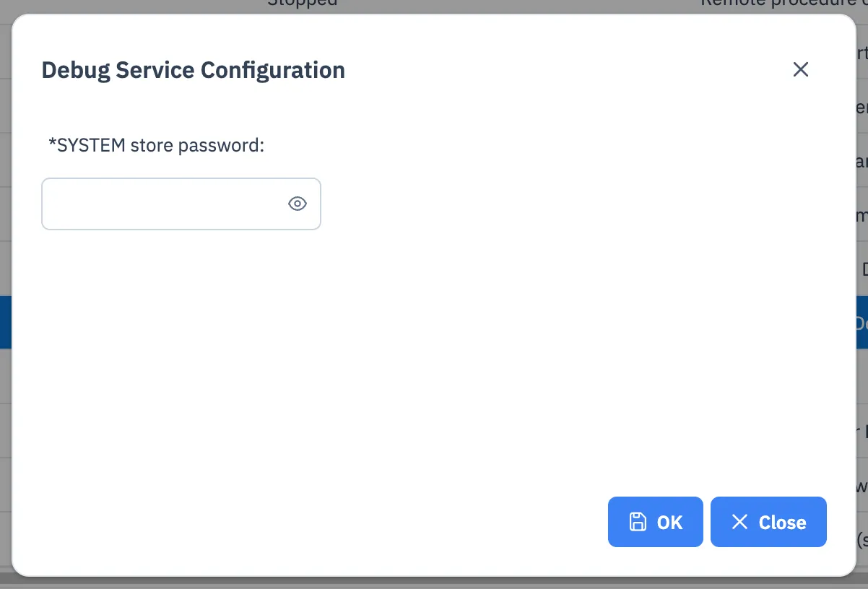The image size is (868, 589).
Task: Click the floppy disk icon on OK
Action: click(638, 522)
